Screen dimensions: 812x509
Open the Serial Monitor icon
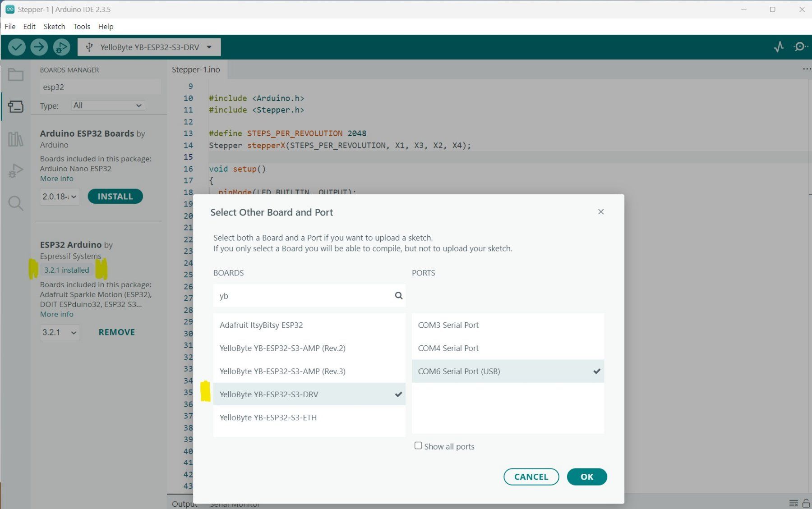click(x=800, y=47)
